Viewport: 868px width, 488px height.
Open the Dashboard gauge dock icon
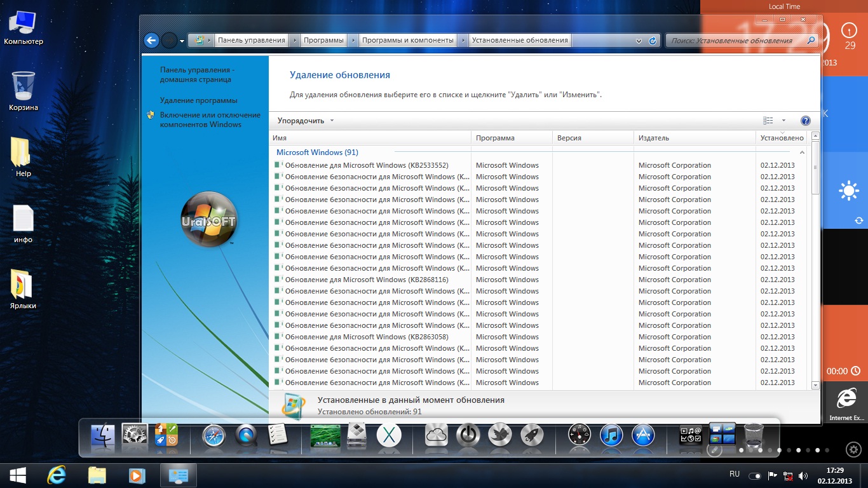tap(580, 436)
